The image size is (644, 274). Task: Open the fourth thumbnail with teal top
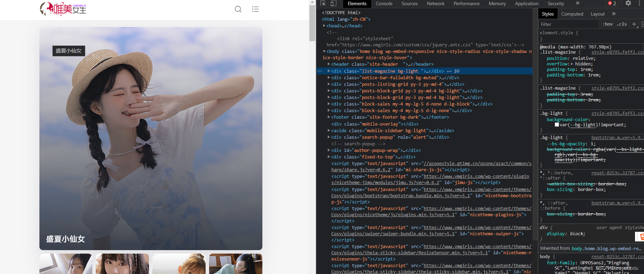236,264
